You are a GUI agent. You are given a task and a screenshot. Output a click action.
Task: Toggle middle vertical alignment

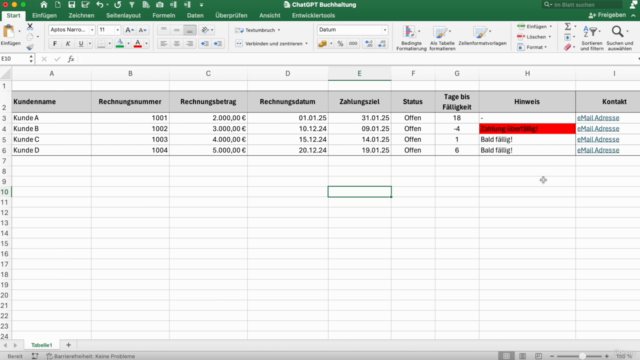point(177,30)
